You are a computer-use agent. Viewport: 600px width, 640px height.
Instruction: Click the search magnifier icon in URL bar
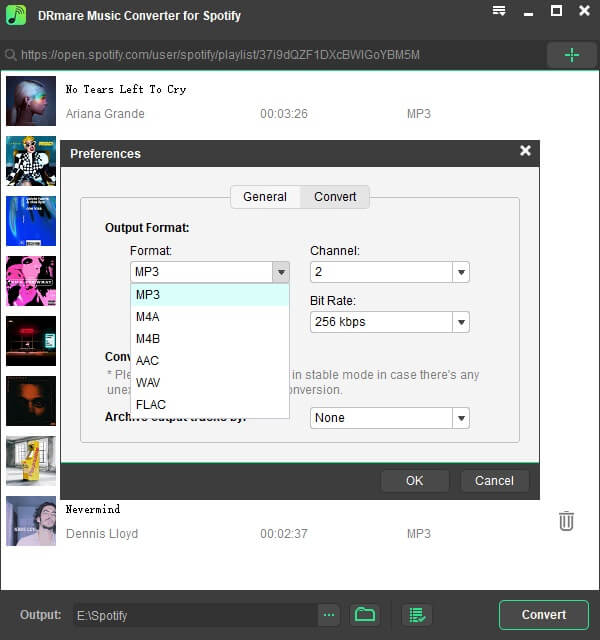(x=11, y=55)
